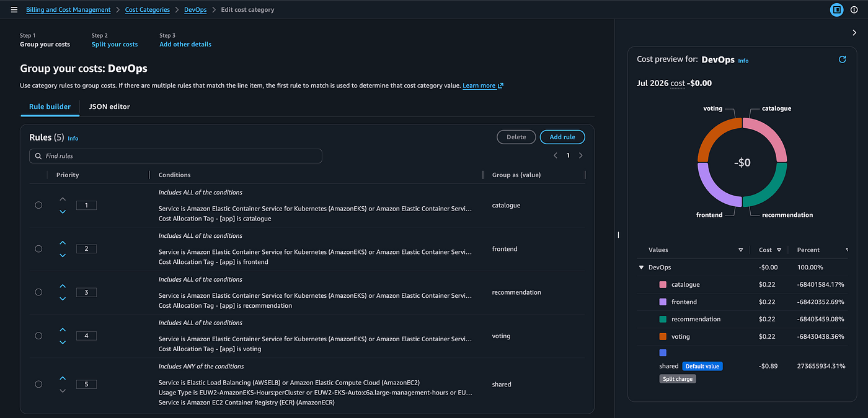Click the purple frontend color swatch

pyautogui.click(x=663, y=302)
